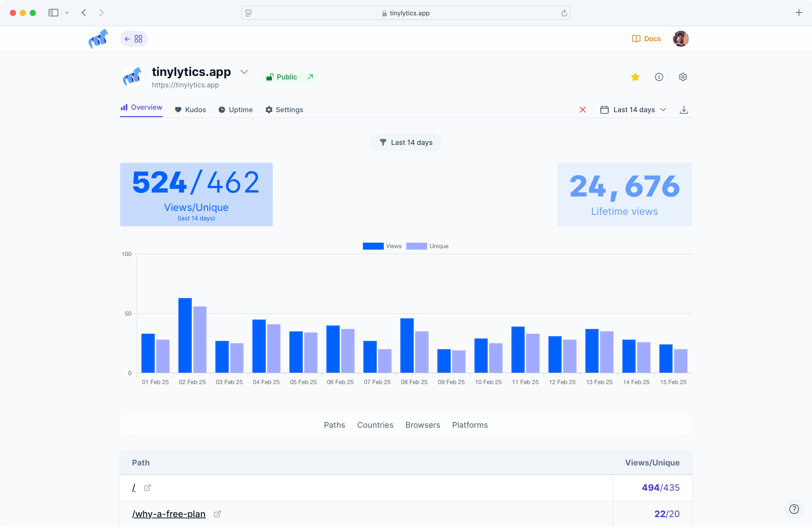Toggle the browser sidebar
812x527 pixels.
54,13
